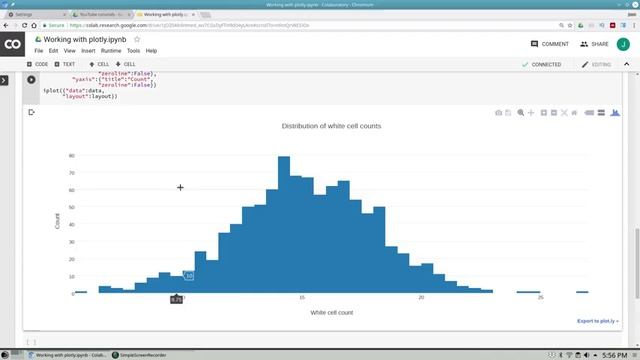The height and width of the screenshot is (360, 640).
Task: Click the plotly Autoscale icon
Action: [x=564, y=113]
